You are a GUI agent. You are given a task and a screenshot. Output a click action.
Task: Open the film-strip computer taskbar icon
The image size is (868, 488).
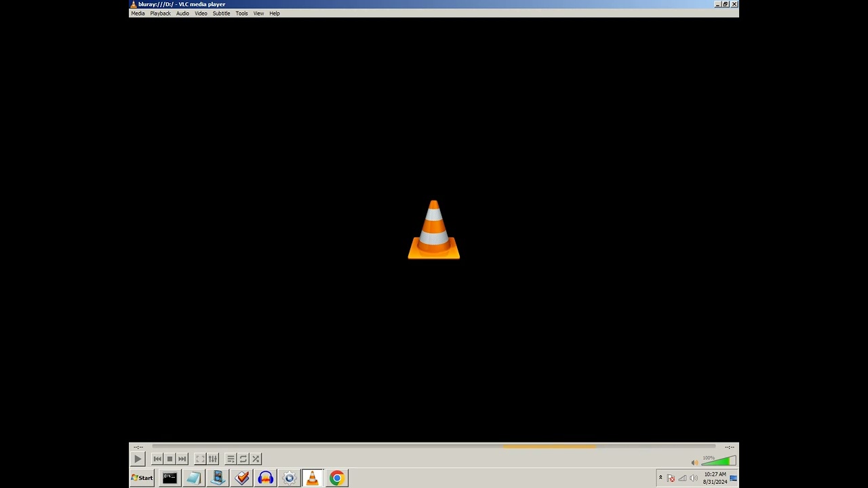pos(218,478)
